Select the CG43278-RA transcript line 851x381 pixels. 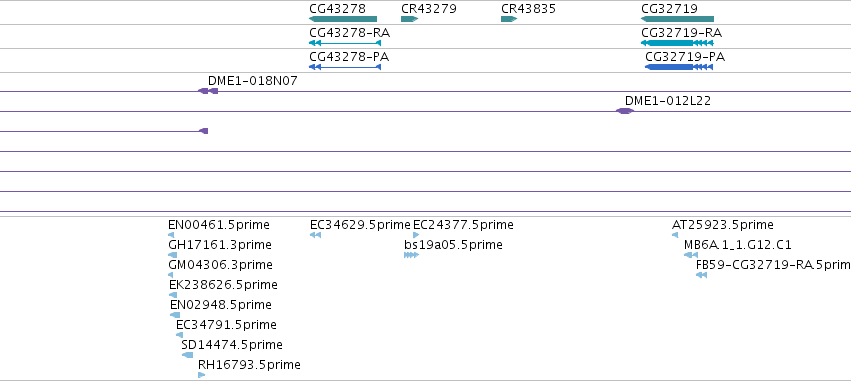[x=345, y=43]
